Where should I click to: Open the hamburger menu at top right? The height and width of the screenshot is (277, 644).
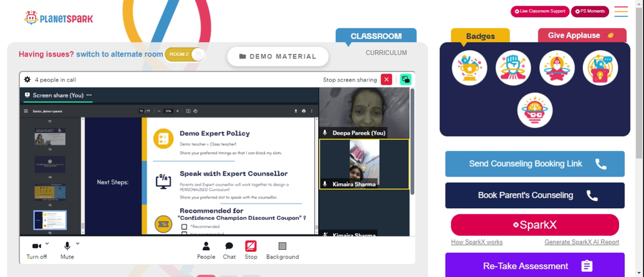[621, 12]
